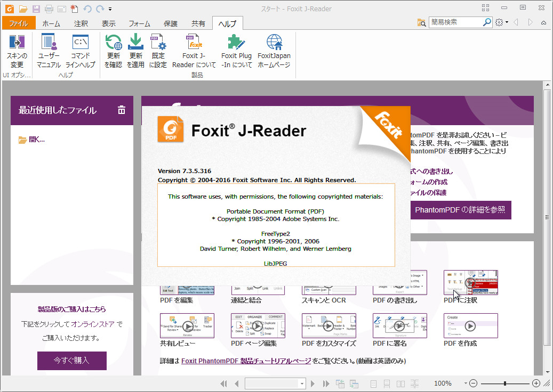Click the zoom in plus button
Image resolution: width=553 pixels, height=392 pixels.
tap(536, 383)
